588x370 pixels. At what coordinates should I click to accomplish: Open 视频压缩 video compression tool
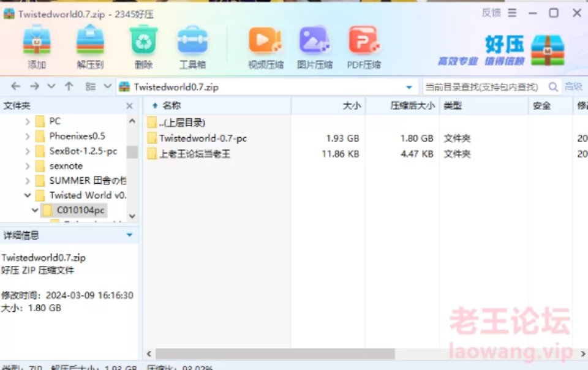265,47
